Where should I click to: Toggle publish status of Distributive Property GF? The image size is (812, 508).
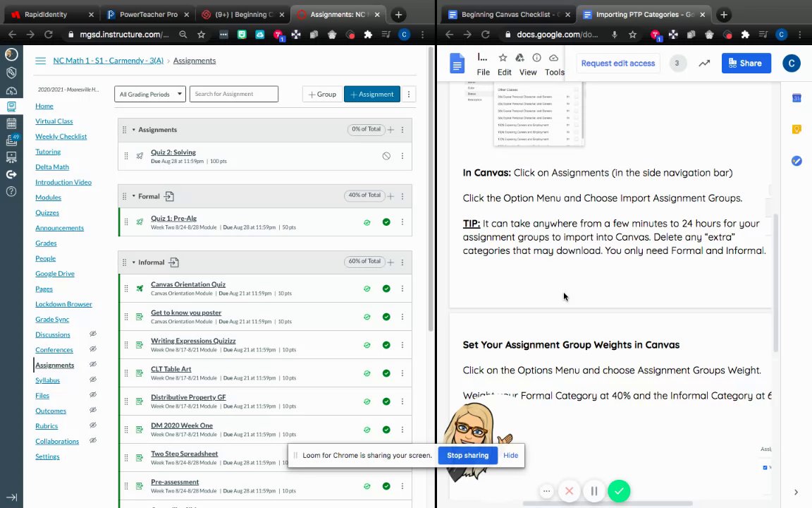tap(386, 401)
